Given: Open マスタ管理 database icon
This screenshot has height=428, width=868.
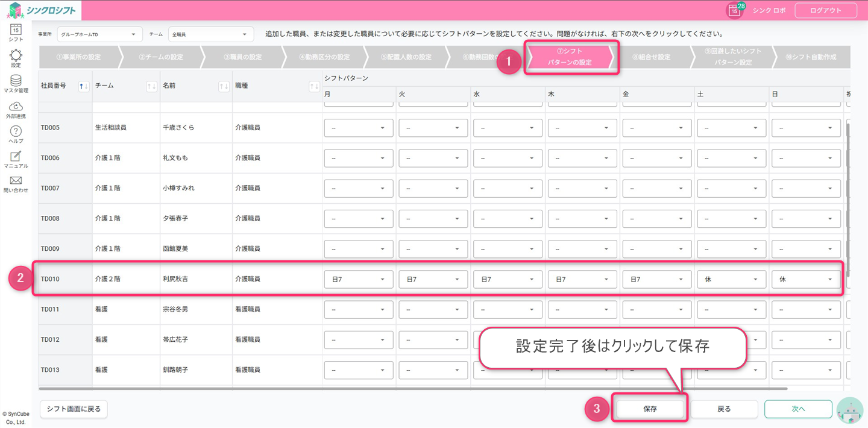Looking at the screenshot, I should pyautogui.click(x=16, y=81).
